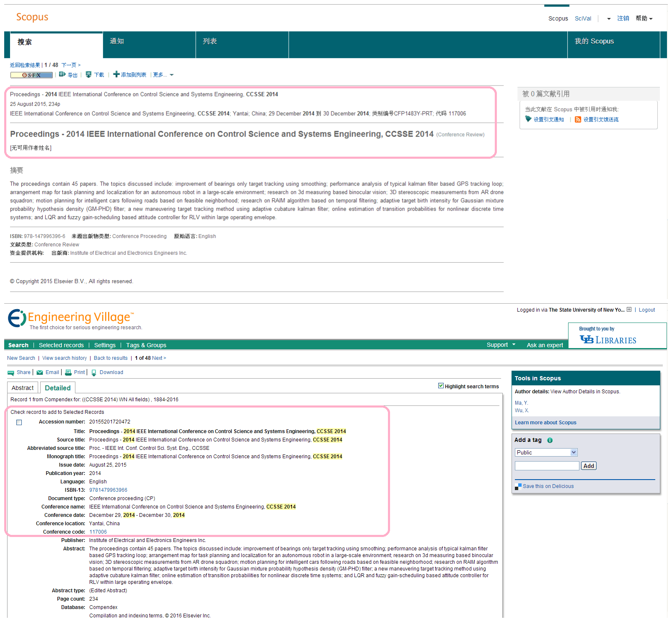Switch to the Abstract tab
This screenshot has width=672, height=622.
click(x=23, y=388)
